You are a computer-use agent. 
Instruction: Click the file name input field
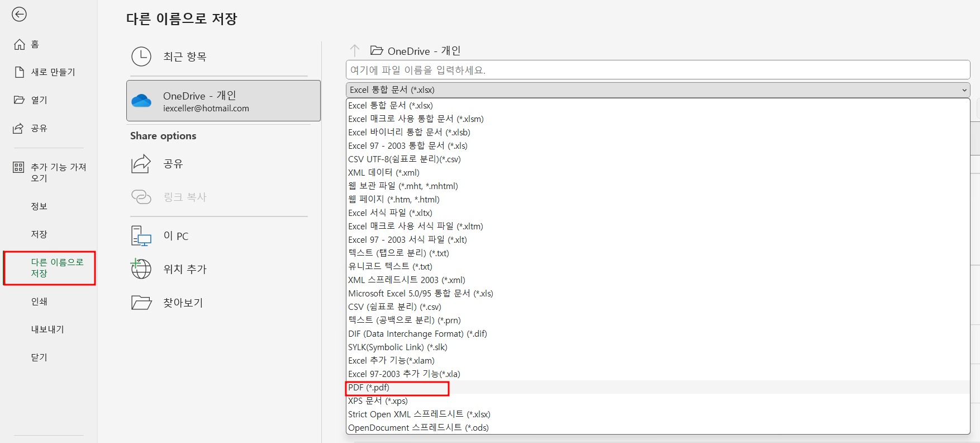(x=657, y=70)
